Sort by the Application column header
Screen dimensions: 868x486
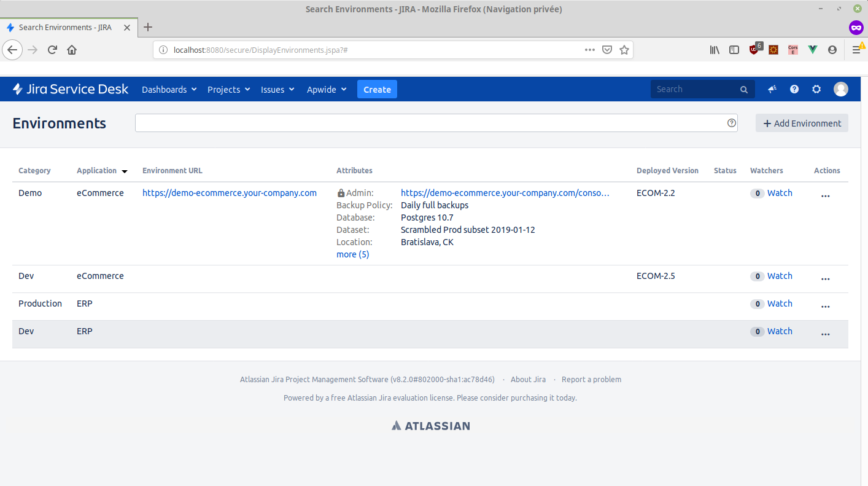click(96, 171)
